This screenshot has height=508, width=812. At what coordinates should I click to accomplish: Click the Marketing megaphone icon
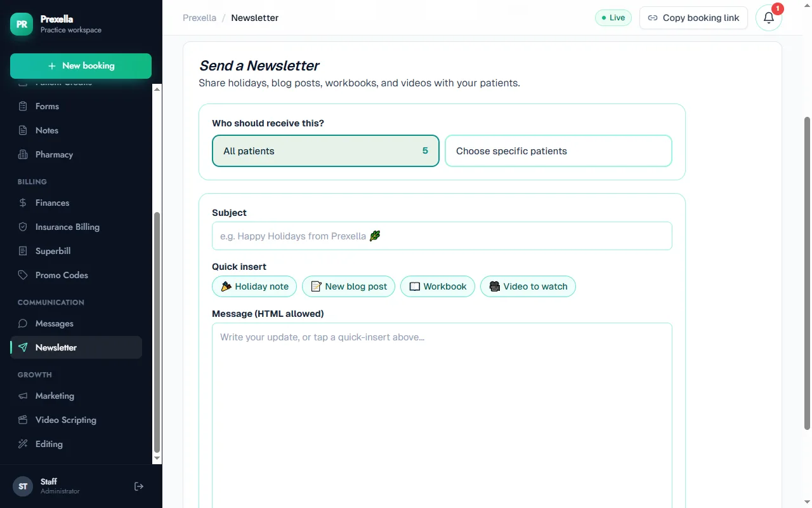(23, 396)
